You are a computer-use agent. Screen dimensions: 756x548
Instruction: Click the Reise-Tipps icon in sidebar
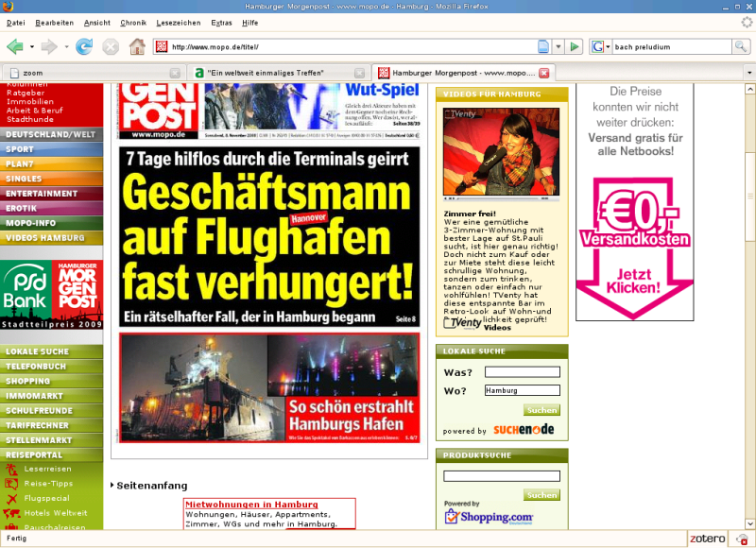(11, 484)
